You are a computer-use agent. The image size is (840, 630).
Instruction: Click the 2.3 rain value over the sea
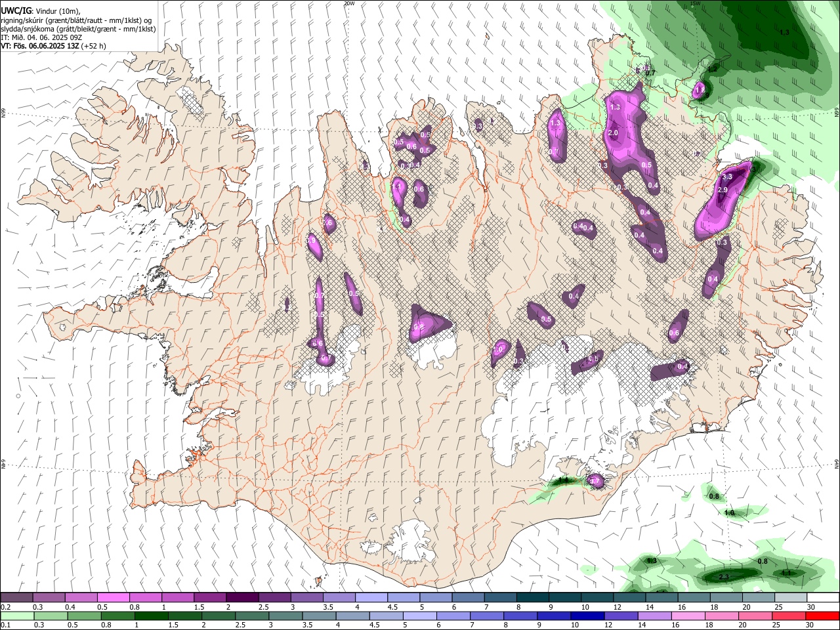724,577
